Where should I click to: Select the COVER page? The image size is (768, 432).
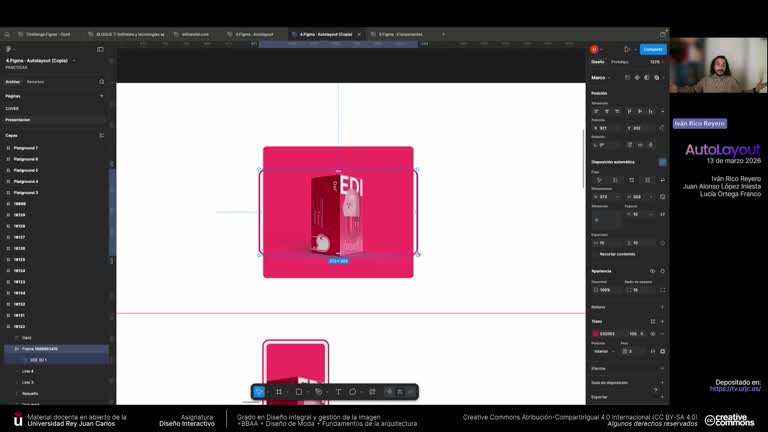coord(12,109)
